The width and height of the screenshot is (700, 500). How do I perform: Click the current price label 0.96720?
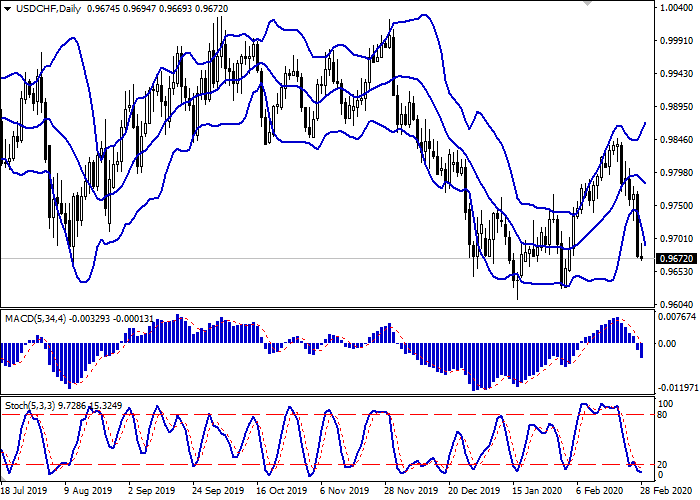(x=676, y=258)
